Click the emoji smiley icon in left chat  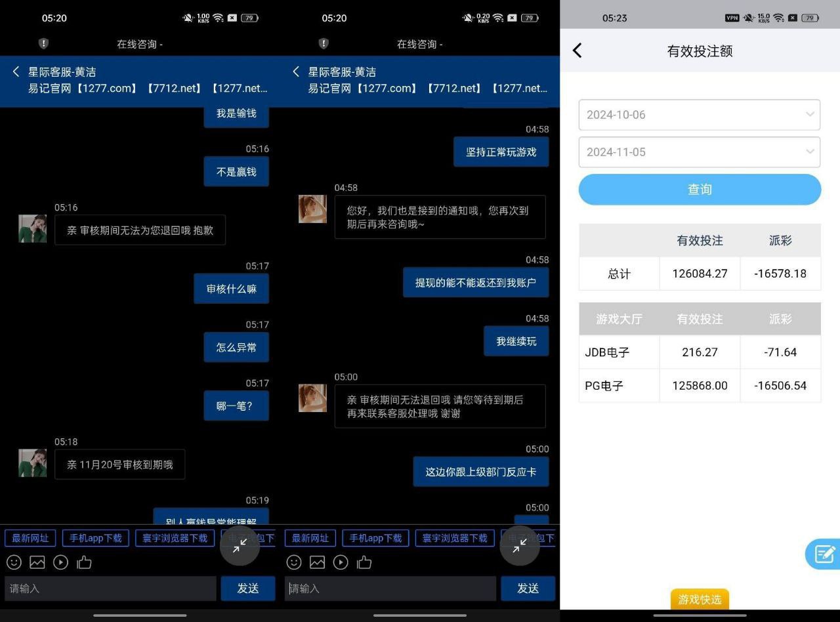14,562
